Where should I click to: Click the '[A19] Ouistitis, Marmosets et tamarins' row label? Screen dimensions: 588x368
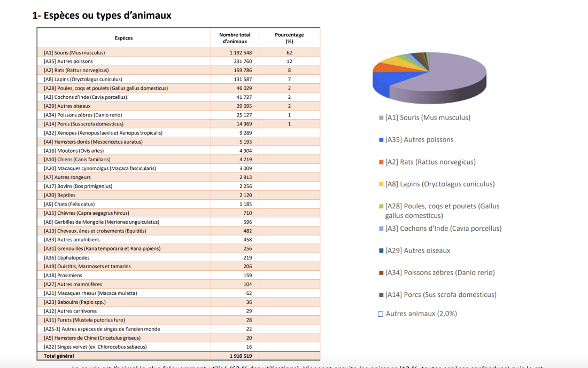(87, 267)
